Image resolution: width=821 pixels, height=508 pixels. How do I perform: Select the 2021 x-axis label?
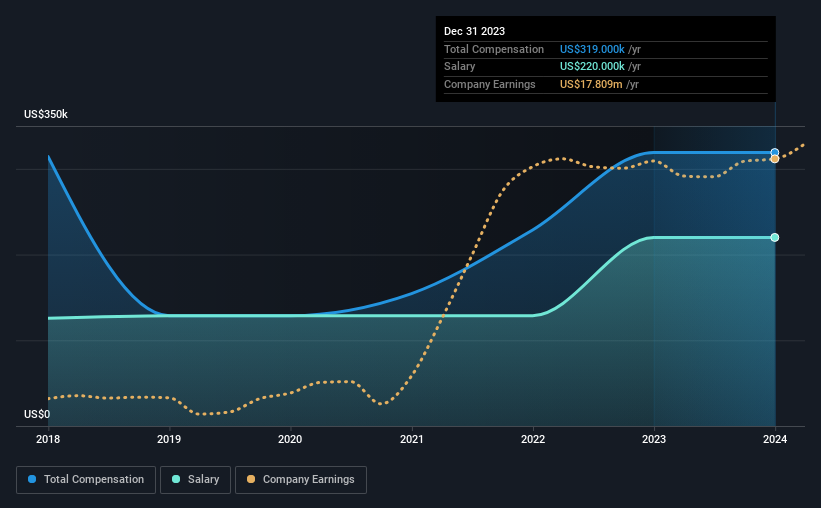coord(412,439)
